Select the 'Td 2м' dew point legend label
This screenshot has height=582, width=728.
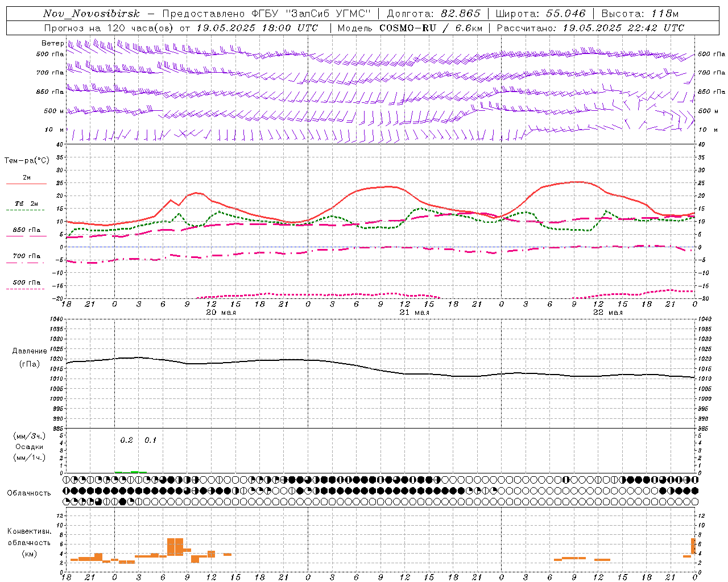(27, 204)
